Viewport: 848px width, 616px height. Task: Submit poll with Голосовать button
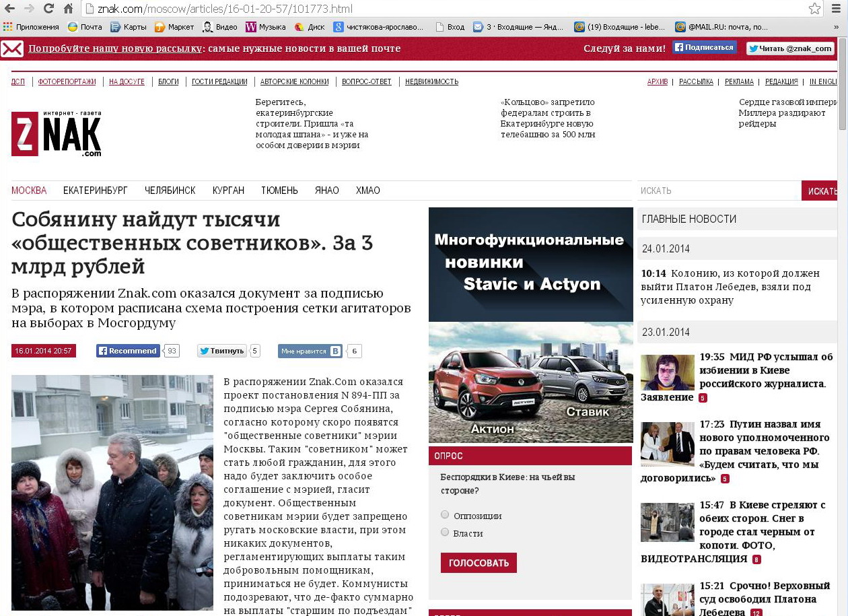[x=479, y=563]
